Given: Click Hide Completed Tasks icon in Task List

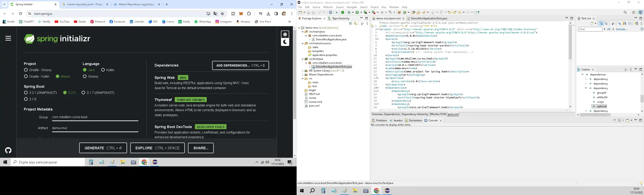Looking at the screenshot, I should tap(620, 23).
